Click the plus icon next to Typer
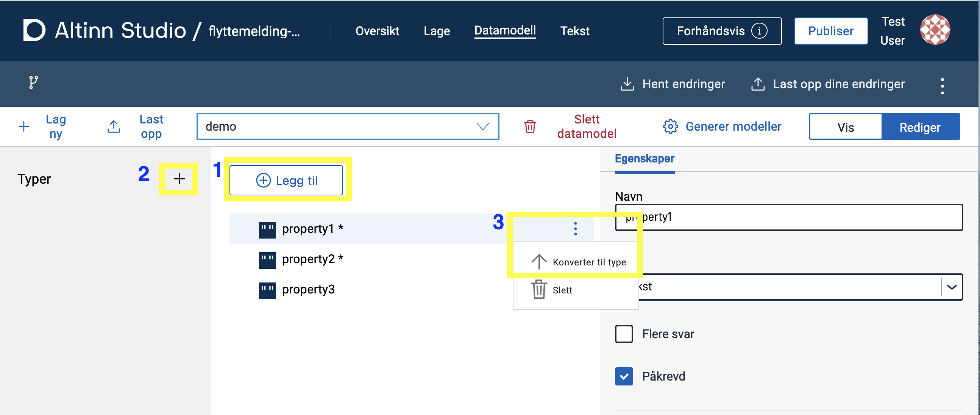Image resolution: width=980 pixels, height=415 pixels. (179, 179)
